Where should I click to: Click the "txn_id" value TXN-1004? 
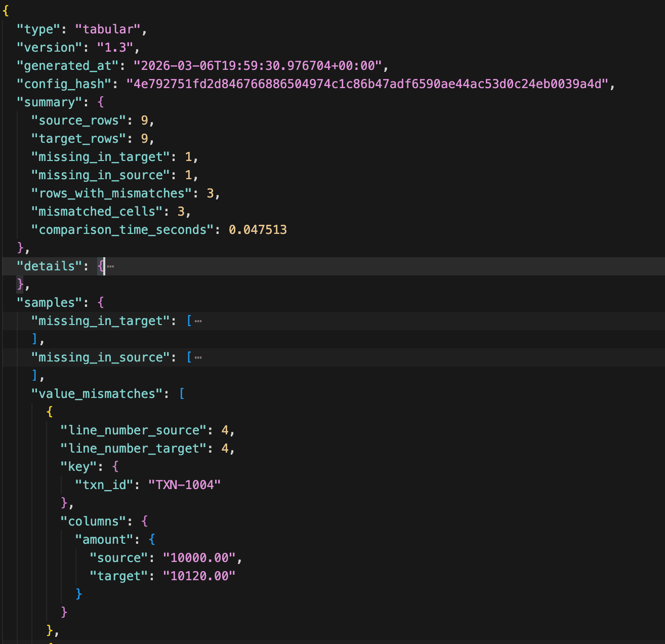[x=185, y=485]
